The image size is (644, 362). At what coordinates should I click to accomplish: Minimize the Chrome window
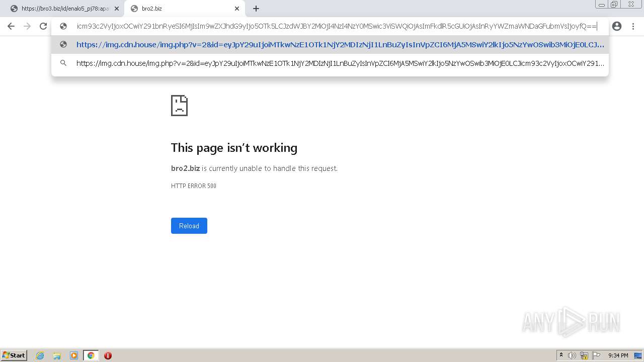click(602, 5)
